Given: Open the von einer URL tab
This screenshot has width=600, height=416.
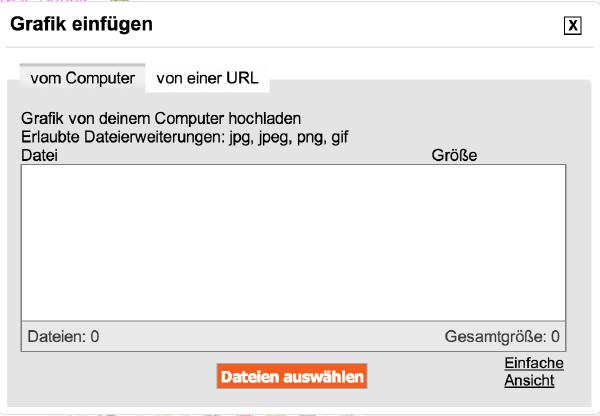Looking at the screenshot, I should pos(207,78).
